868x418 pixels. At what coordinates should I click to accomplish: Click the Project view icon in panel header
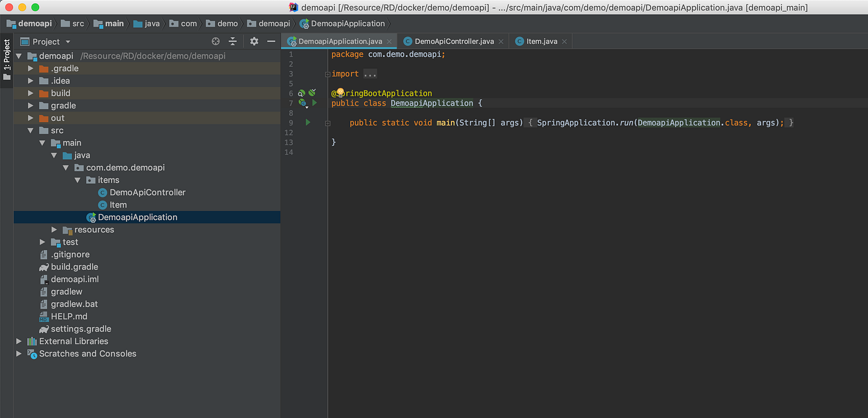tap(25, 41)
